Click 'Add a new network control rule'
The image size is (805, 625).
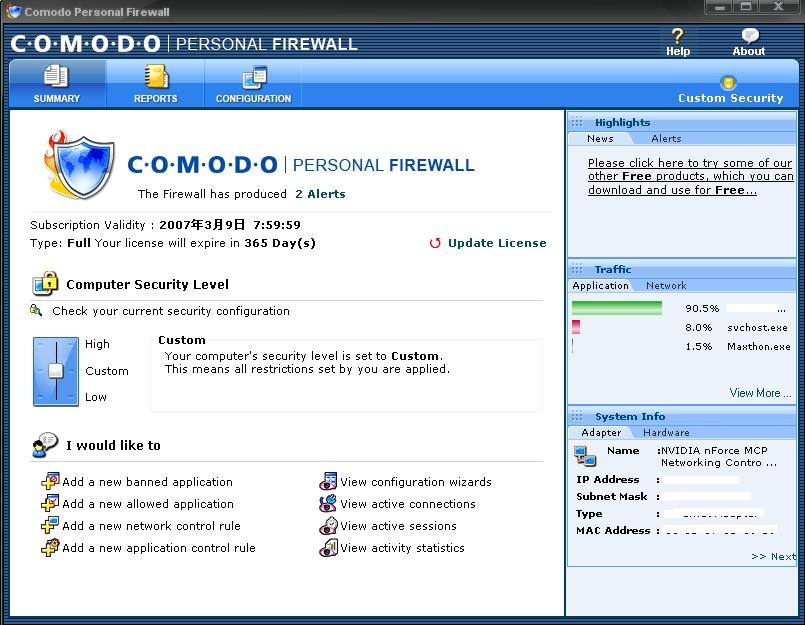(x=151, y=526)
